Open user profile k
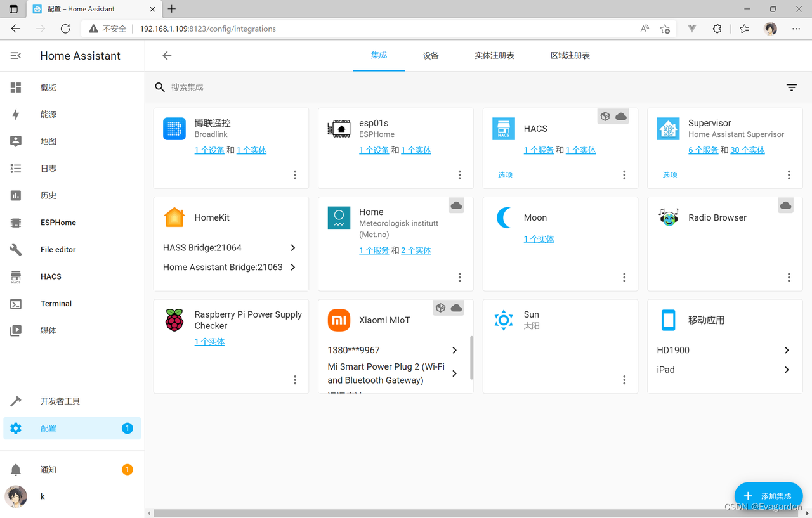 click(72, 496)
